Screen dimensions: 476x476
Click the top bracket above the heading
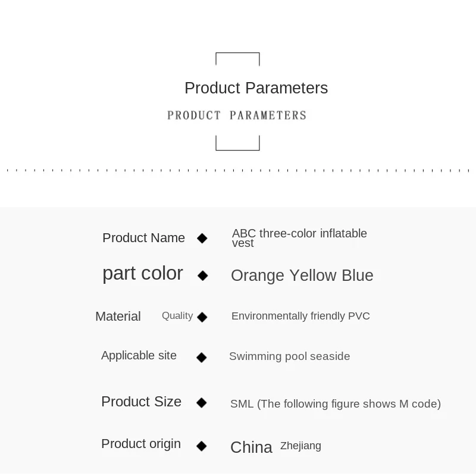tap(237, 55)
